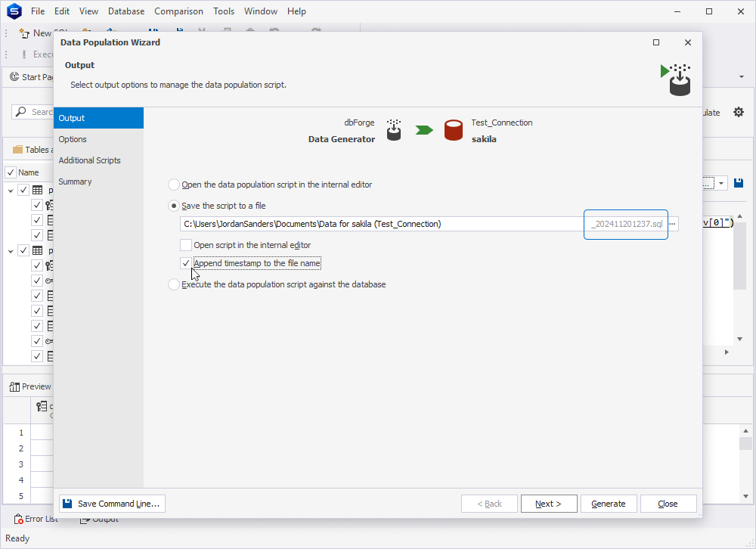Viewport: 756px width, 549px height.
Task: Select Execute script against the database radio
Action: tap(174, 284)
